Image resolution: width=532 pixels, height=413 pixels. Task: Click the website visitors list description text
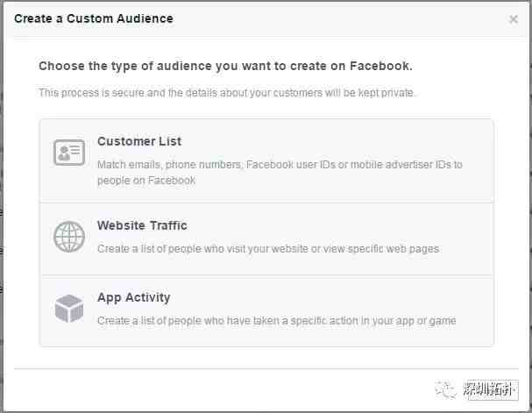(x=269, y=249)
